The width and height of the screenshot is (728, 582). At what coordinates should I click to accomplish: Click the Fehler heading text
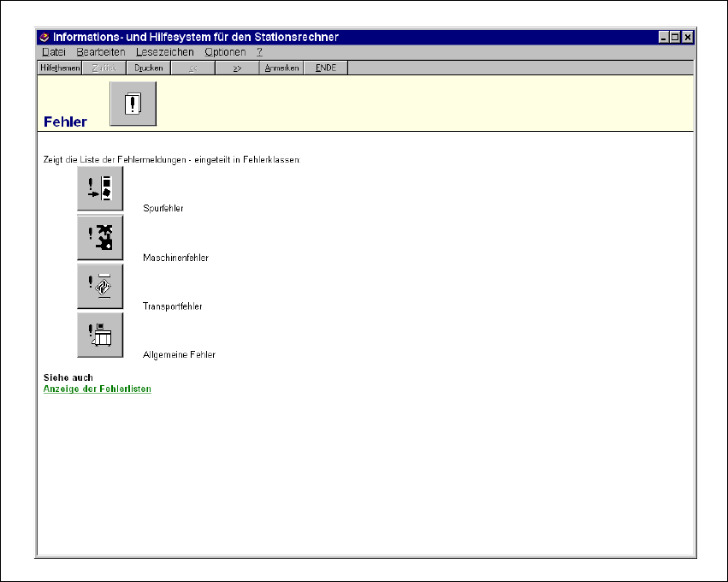(65, 122)
